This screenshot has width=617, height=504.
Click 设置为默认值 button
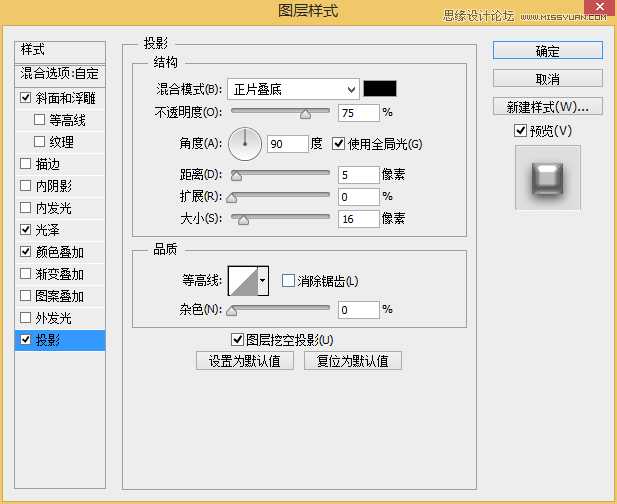[245, 361]
